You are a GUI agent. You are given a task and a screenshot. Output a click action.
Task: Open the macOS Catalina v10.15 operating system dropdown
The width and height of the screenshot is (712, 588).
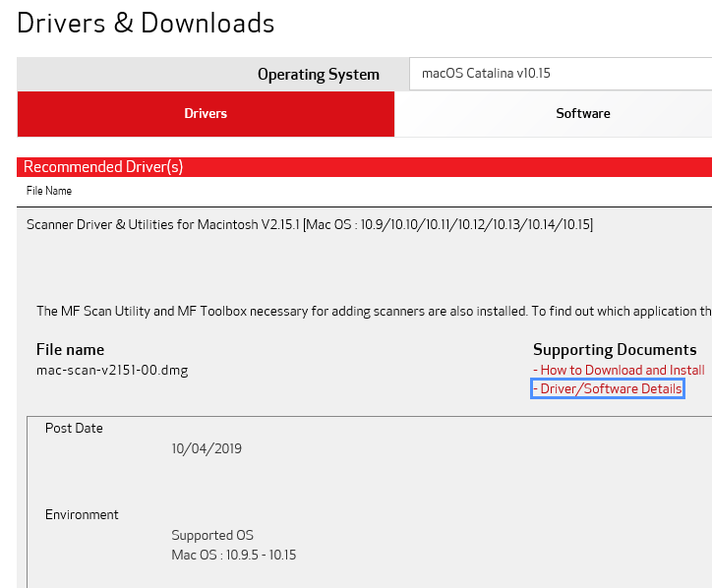point(559,74)
